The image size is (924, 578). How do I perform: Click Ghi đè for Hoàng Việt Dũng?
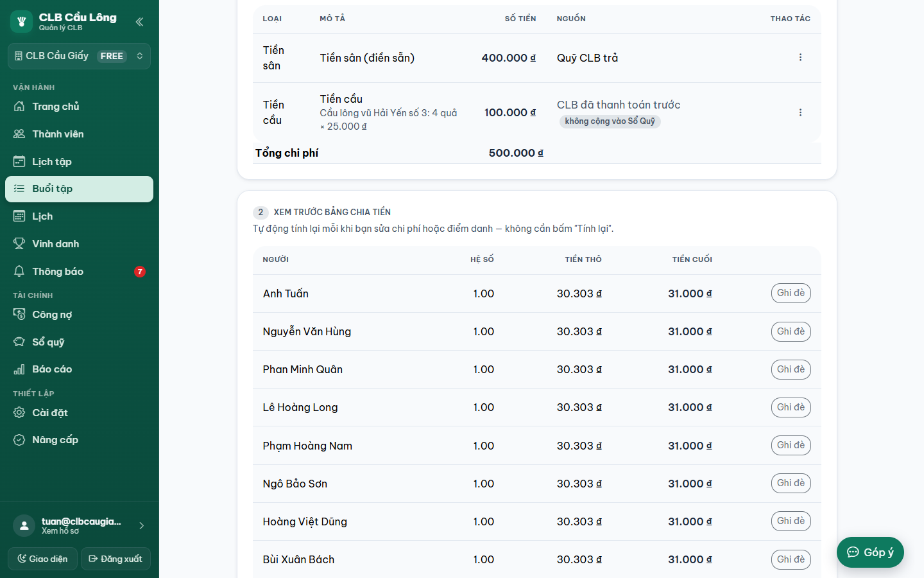pos(791,521)
